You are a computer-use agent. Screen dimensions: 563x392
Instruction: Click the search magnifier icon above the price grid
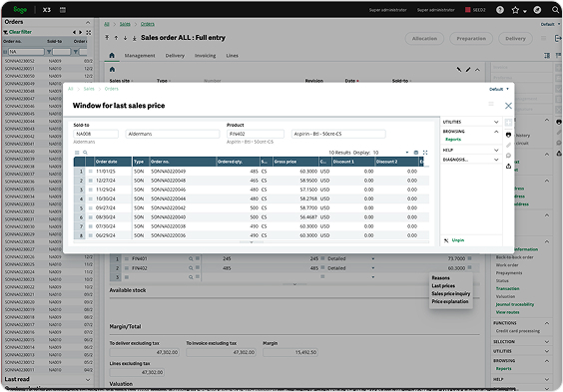point(85,153)
